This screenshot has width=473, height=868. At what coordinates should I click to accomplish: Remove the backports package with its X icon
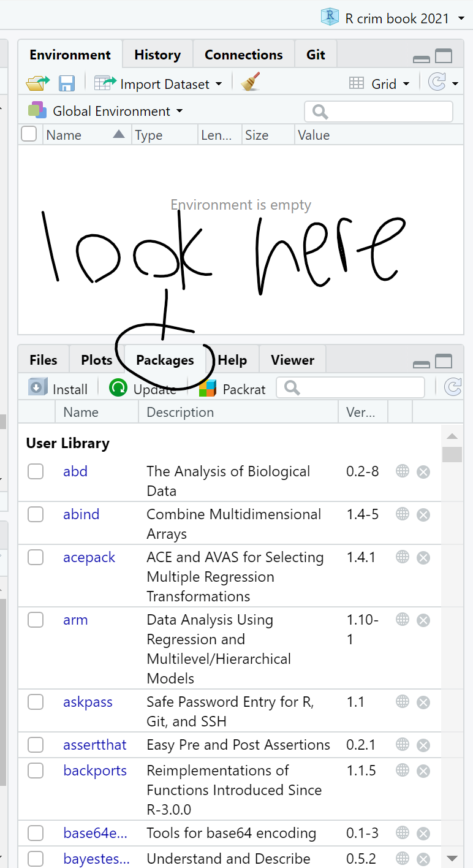(423, 771)
